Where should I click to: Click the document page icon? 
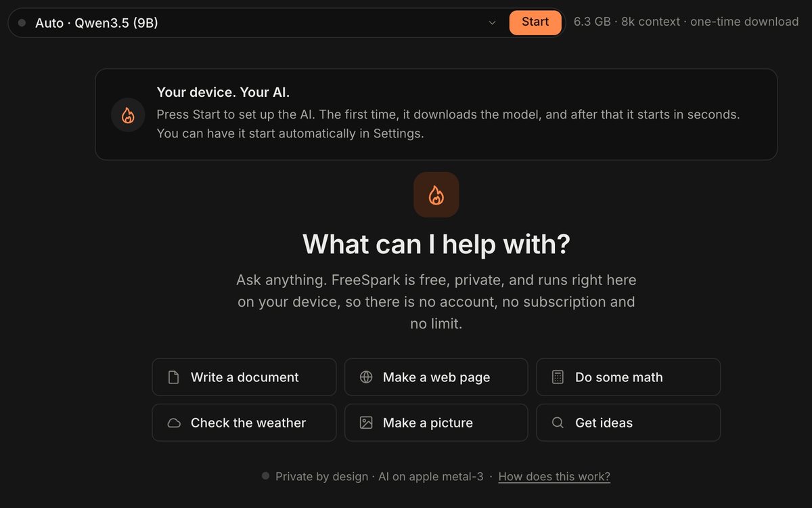tap(174, 377)
